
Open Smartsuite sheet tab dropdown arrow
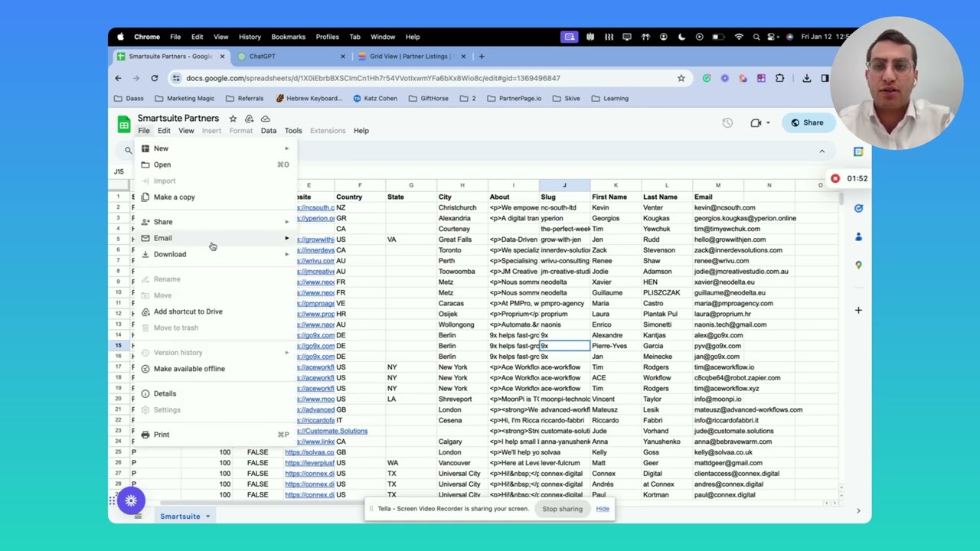pos(207,517)
